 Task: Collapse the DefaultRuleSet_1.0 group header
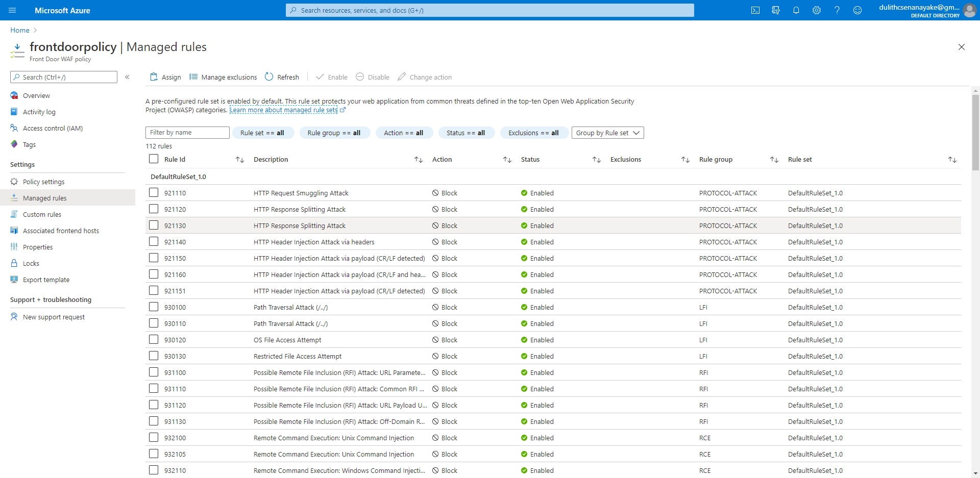coord(179,177)
